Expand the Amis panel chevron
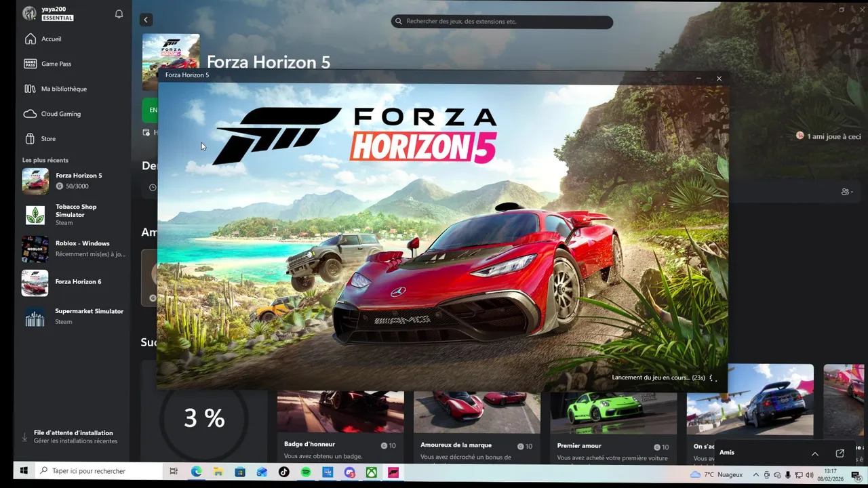Screen dimensions: 868x488 point(815,453)
